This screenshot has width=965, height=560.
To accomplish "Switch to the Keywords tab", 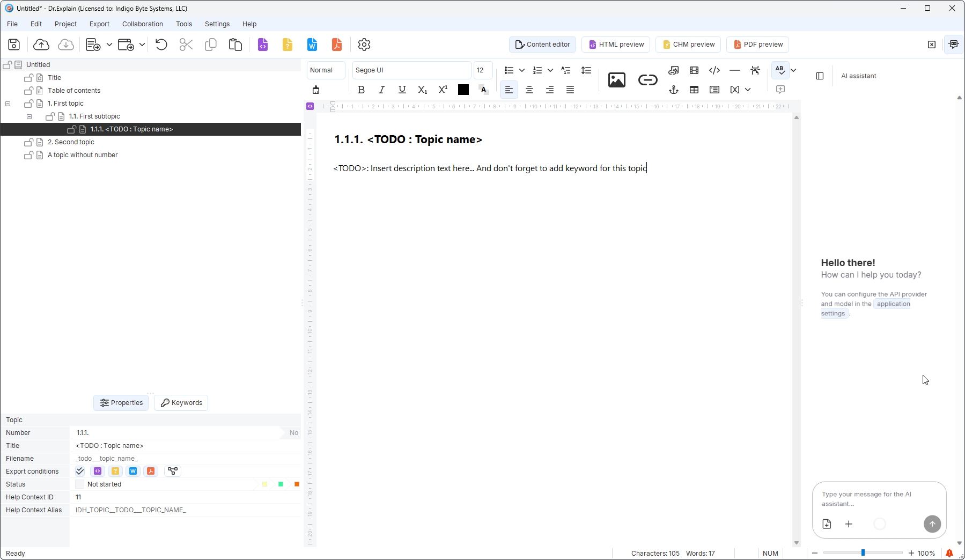I will click(181, 403).
